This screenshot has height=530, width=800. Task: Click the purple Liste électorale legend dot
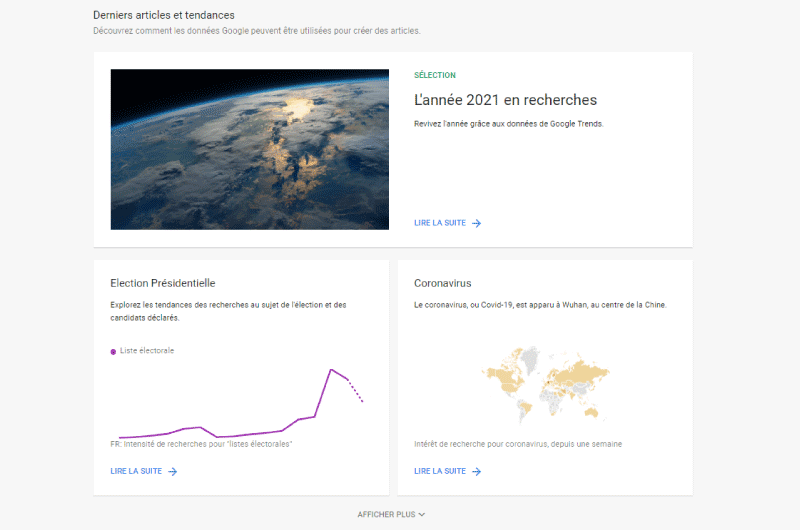113,351
